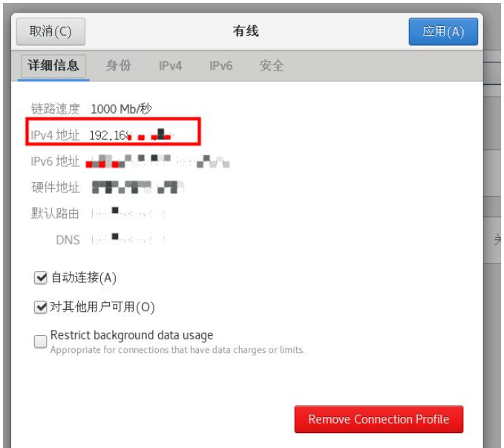Select the link speed value 1000 Mb/秒

click(121, 109)
